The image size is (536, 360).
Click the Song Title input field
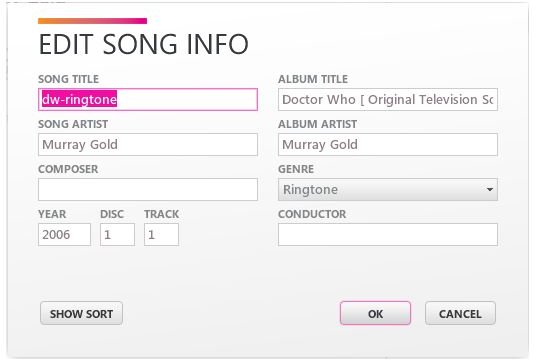click(148, 99)
